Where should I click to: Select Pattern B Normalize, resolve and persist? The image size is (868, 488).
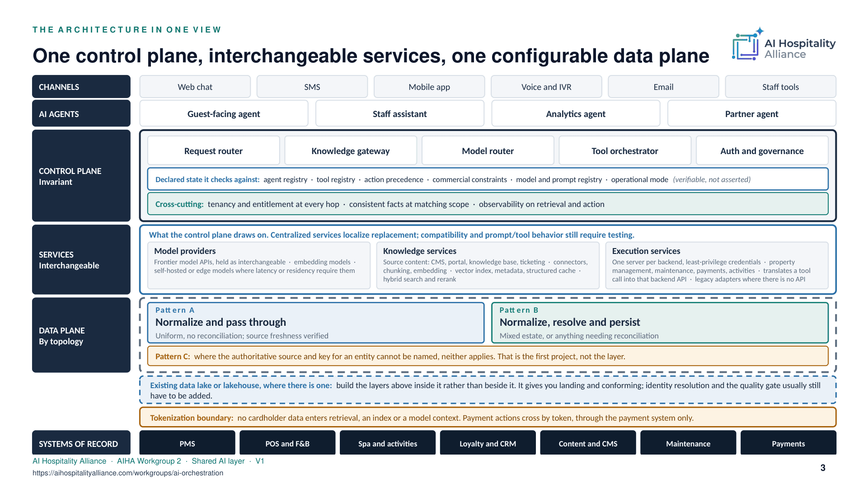pyautogui.click(x=660, y=323)
